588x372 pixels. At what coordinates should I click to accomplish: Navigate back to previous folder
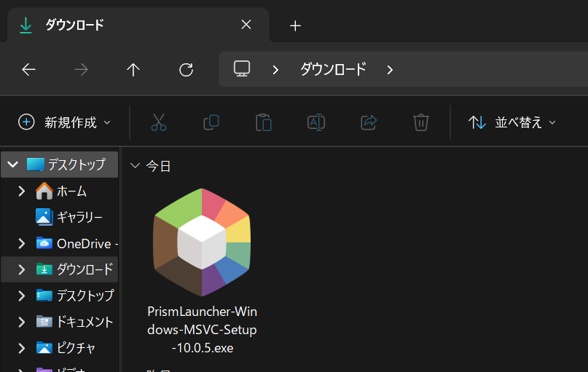(x=28, y=69)
